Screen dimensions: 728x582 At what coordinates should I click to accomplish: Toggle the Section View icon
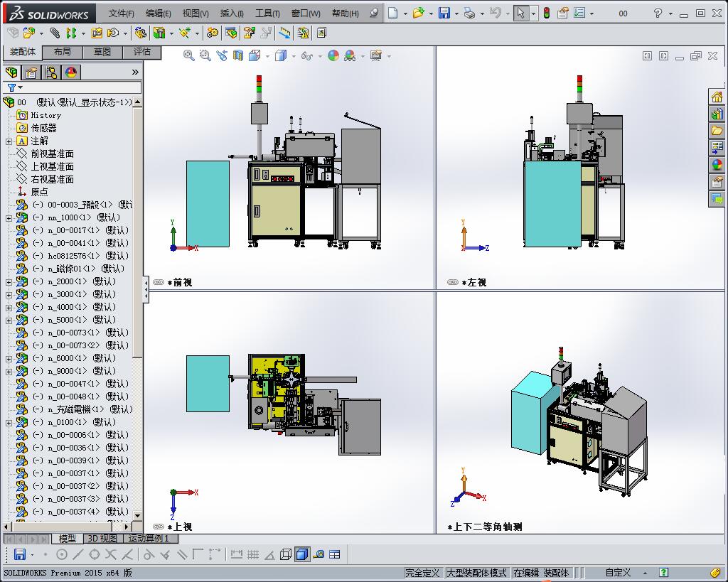coord(237,55)
